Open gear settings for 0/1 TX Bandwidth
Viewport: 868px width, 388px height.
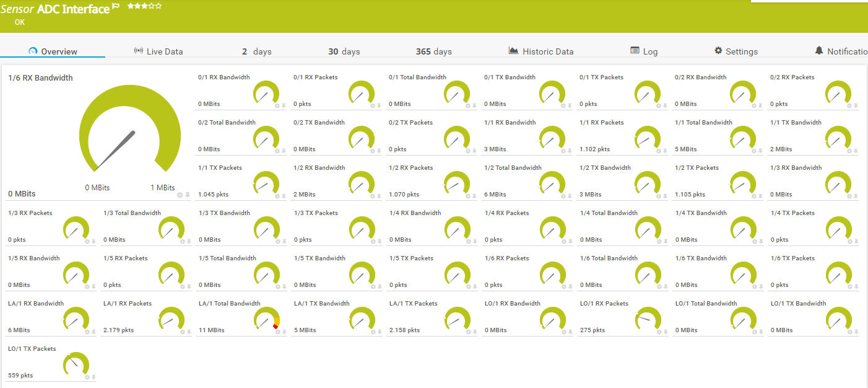click(563, 106)
